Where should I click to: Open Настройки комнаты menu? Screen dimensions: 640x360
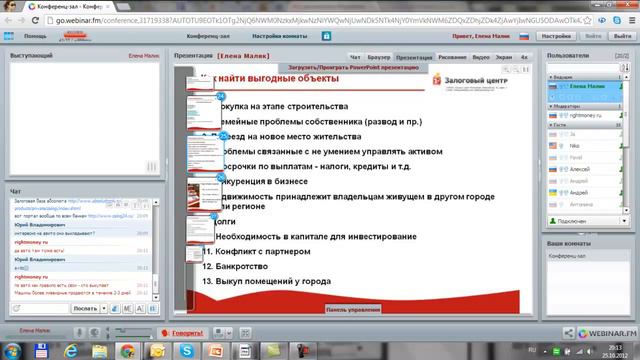[280, 36]
